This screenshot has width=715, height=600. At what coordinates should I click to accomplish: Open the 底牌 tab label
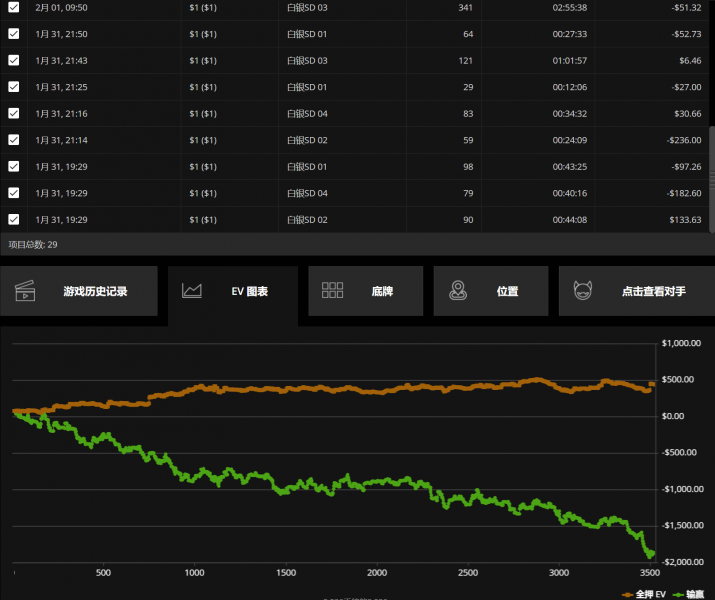pos(382,292)
